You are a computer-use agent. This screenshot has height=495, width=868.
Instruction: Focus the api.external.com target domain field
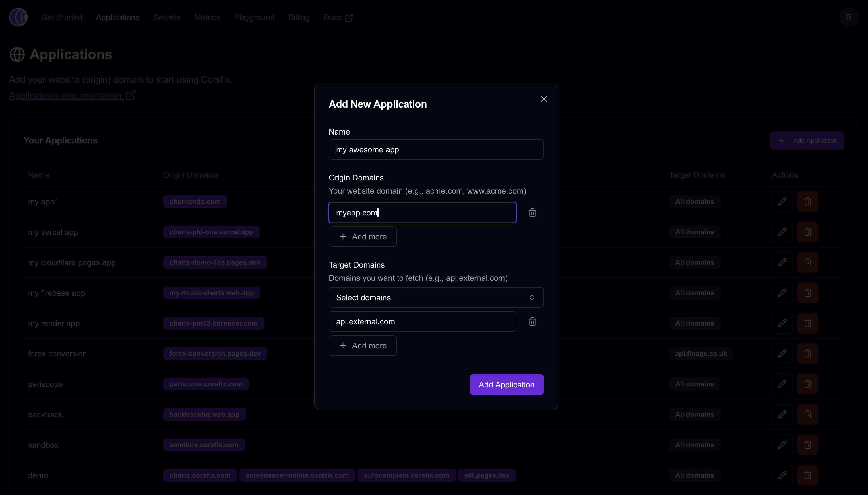(422, 321)
